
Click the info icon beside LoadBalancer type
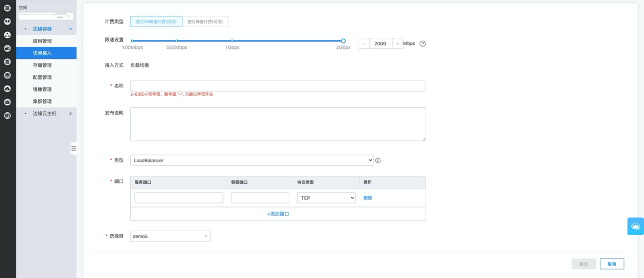point(378,161)
